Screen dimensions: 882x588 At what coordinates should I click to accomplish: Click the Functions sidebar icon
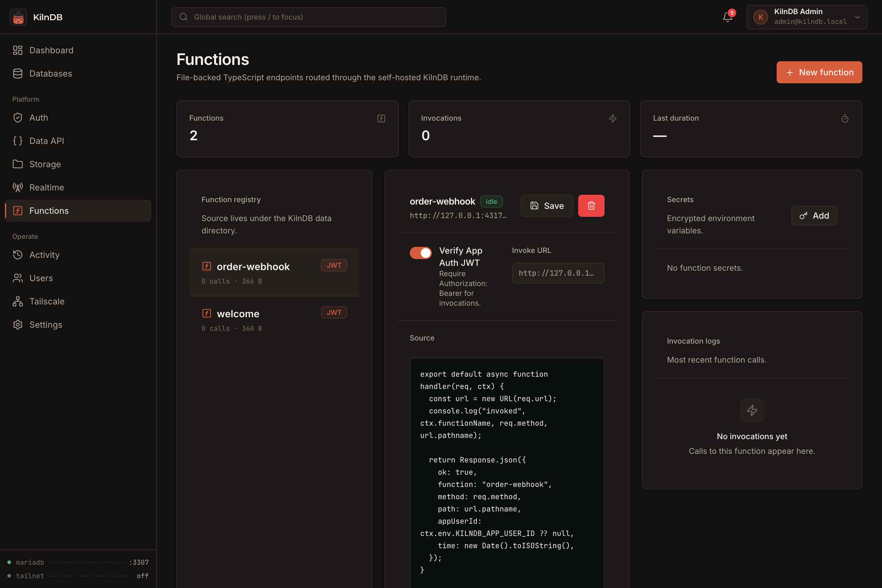tap(18, 211)
